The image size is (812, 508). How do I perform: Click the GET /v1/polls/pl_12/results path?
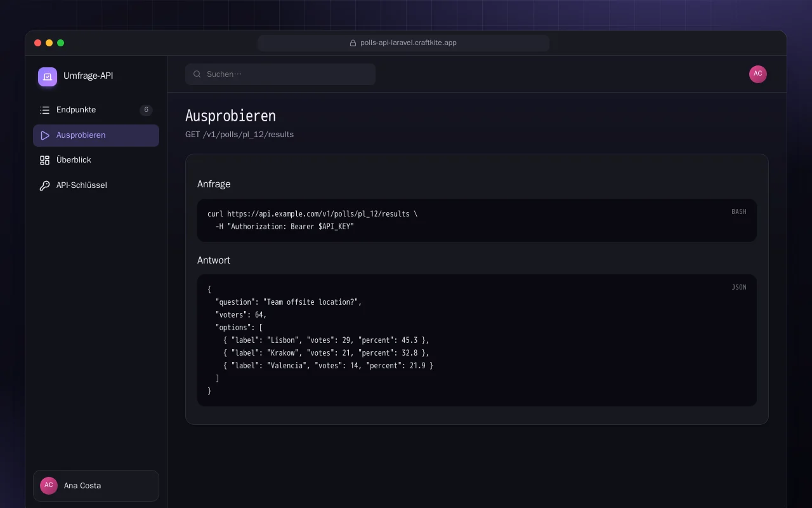tap(239, 135)
